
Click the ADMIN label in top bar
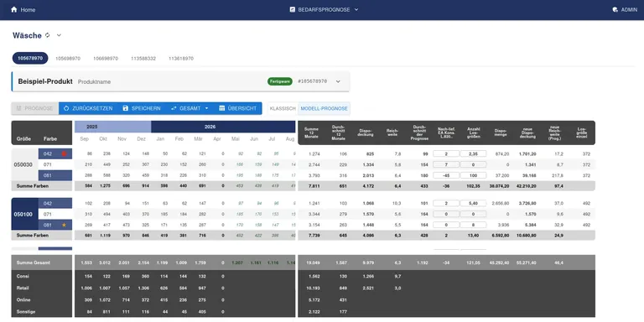629,9
